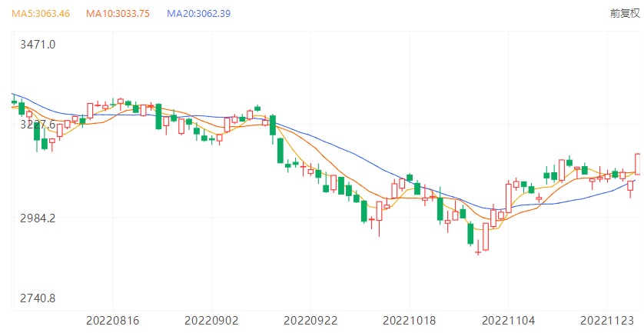Click the 2984.2 price axis label
This screenshot has height=333, width=644.
coord(38,218)
